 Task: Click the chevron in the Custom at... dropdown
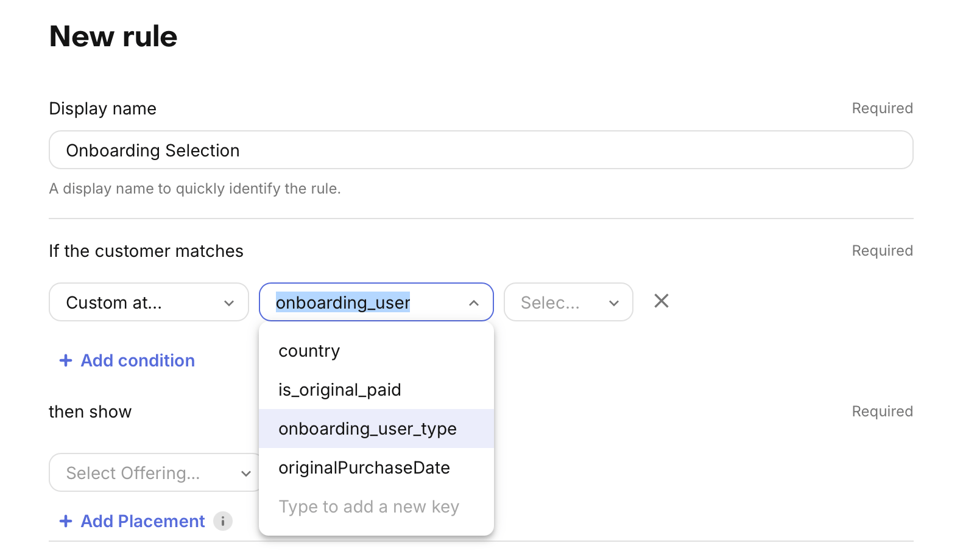pyautogui.click(x=229, y=303)
